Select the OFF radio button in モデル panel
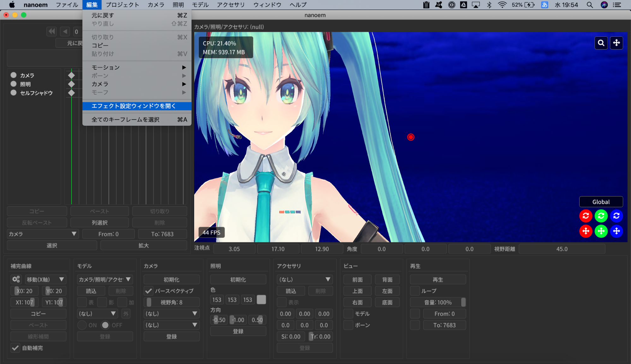 (105, 325)
